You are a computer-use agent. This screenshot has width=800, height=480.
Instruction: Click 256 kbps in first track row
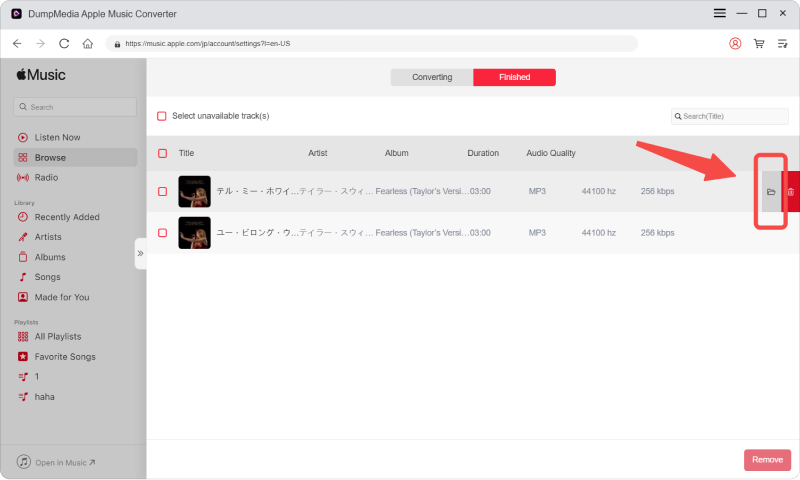point(658,192)
